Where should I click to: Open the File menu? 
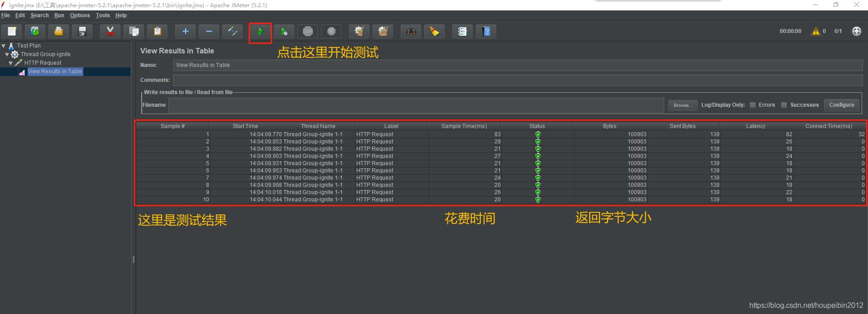pos(5,15)
